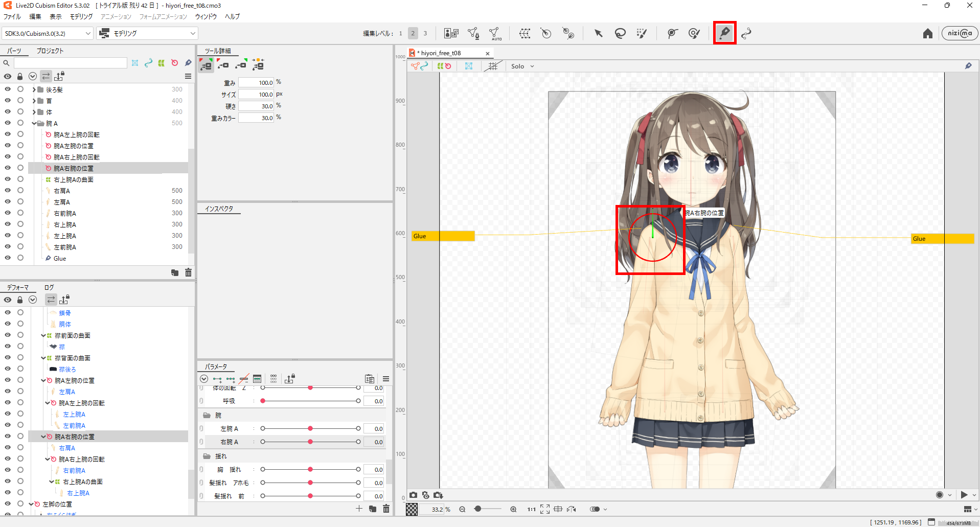Pick the glue blend brush with orange marker
Viewport: 980px width, 527px height.
(x=258, y=65)
